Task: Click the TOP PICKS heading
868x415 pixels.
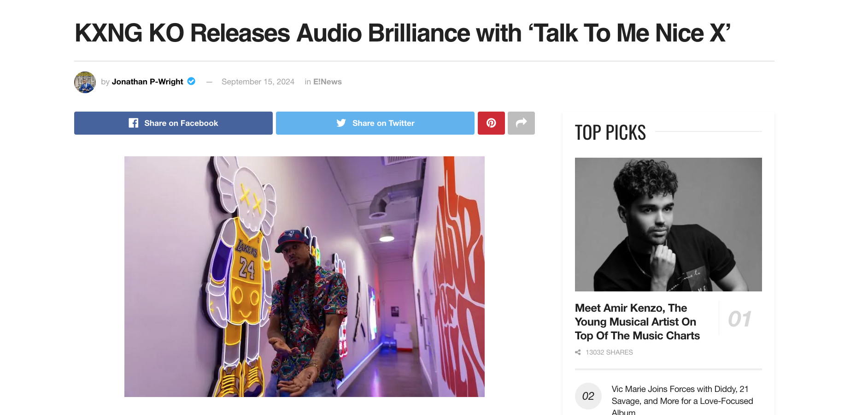Action: pyautogui.click(x=610, y=132)
